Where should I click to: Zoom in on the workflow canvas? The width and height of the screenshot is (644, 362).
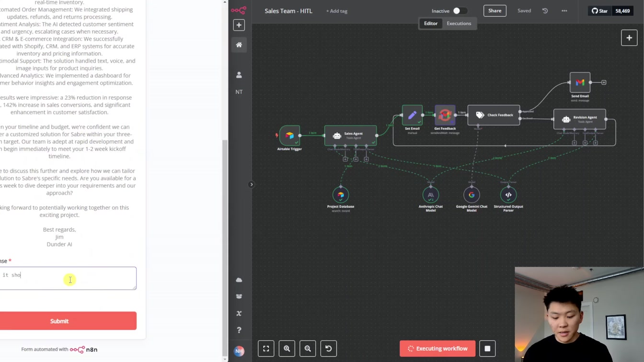pos(287,349)
